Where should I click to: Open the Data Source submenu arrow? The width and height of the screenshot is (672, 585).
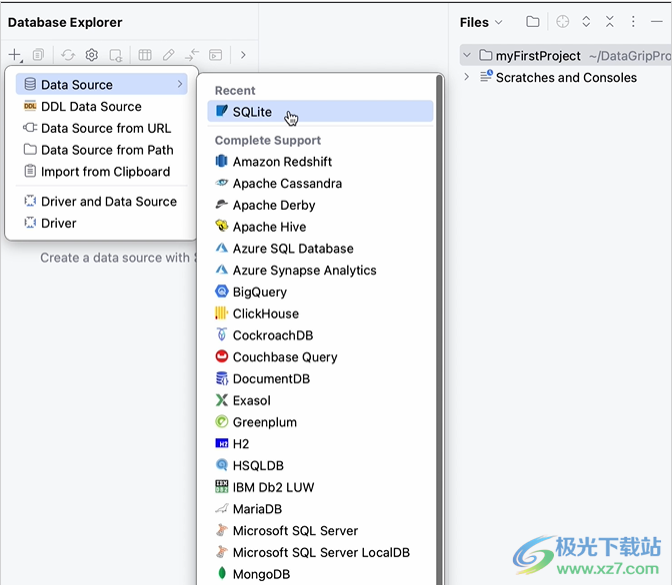click(180, 84)
